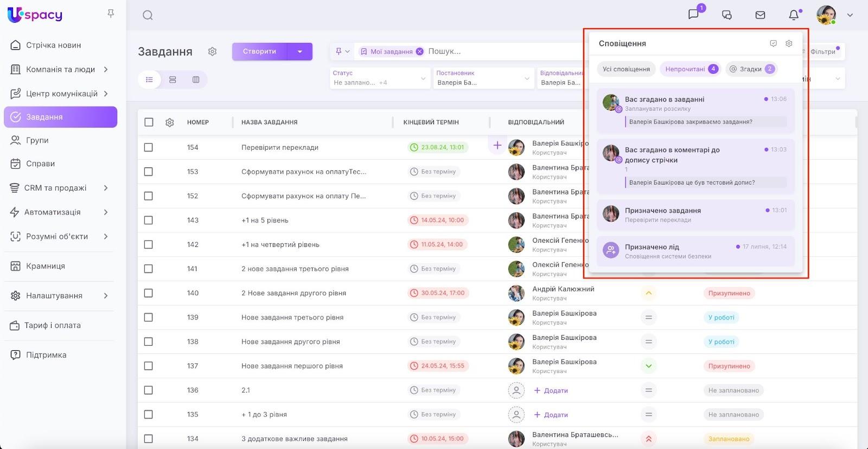This screenshot has width=868, height=449.
Task: Click priority icon of task 135
Action: point(648,415)
